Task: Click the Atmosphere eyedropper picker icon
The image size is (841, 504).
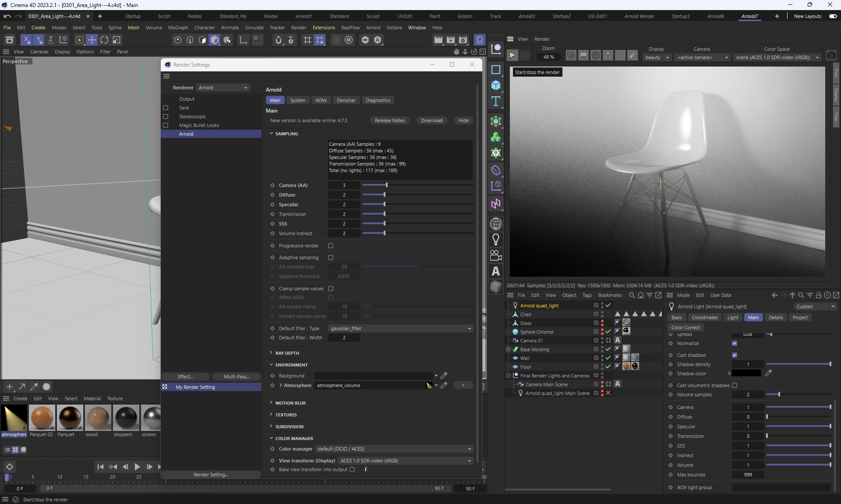Action: (444, 385)
